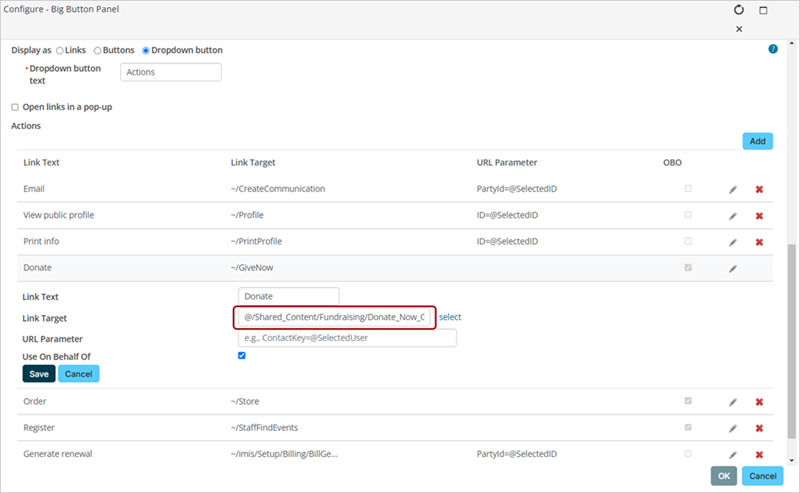
Task: Edit the Email action with the pencil icon
Action: 733,189
